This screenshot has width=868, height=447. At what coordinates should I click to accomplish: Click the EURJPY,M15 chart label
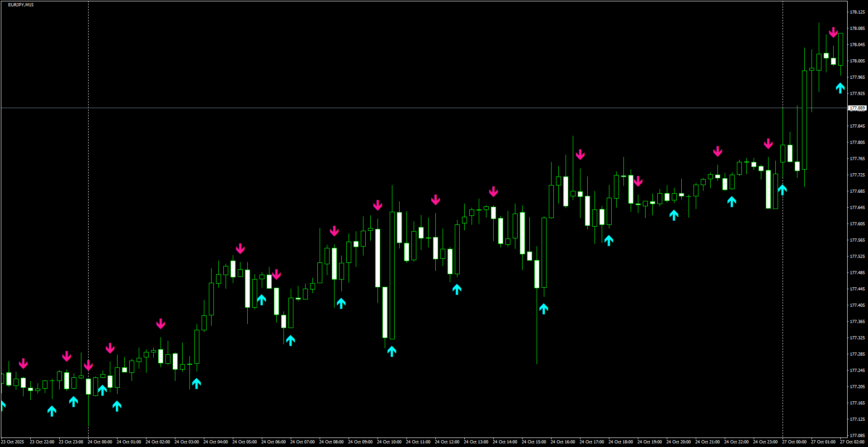[x=20, y=5]
